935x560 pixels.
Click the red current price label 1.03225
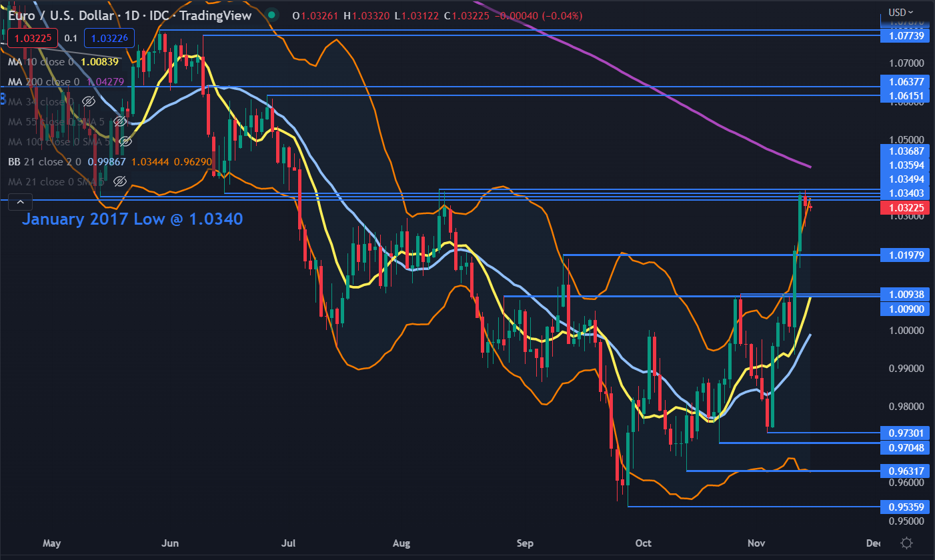(905, 207)
